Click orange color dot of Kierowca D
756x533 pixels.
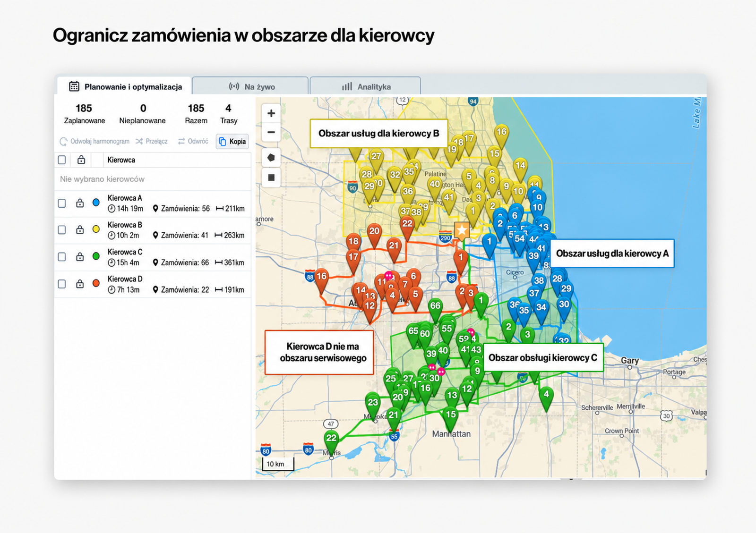point(96,283)
